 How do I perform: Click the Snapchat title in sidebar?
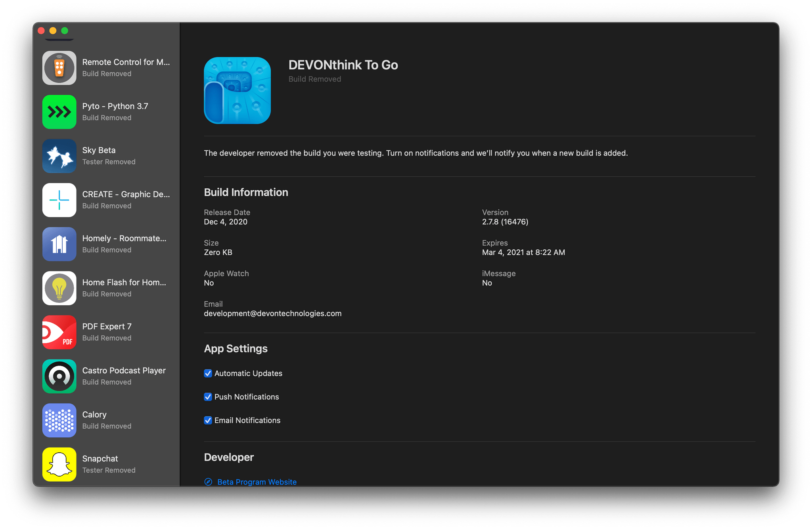[100, 459]
